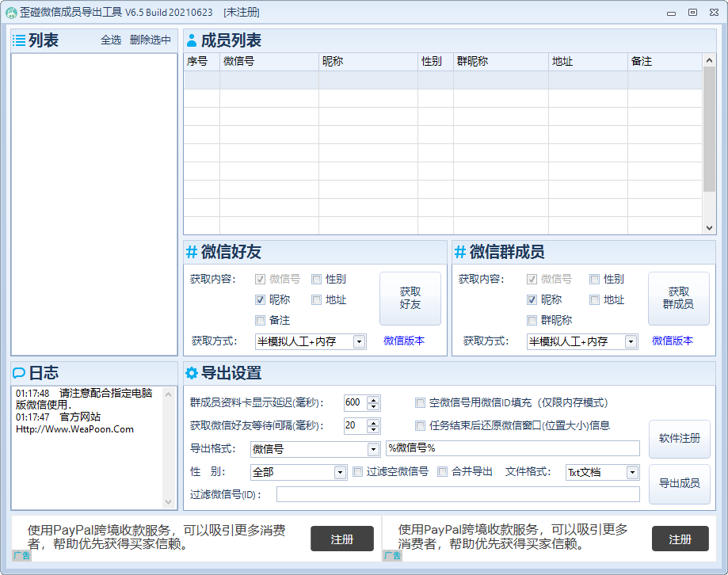Click the 群成员资料卡显示延迟 field showing 600
Image resolution: width=728 pixels, height=575 pixels.
point(356,403)
